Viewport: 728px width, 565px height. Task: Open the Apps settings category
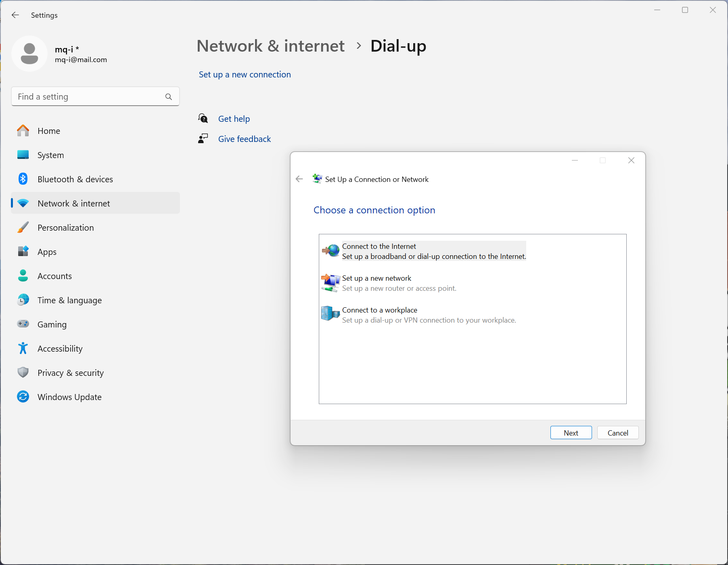pos(96,252)
